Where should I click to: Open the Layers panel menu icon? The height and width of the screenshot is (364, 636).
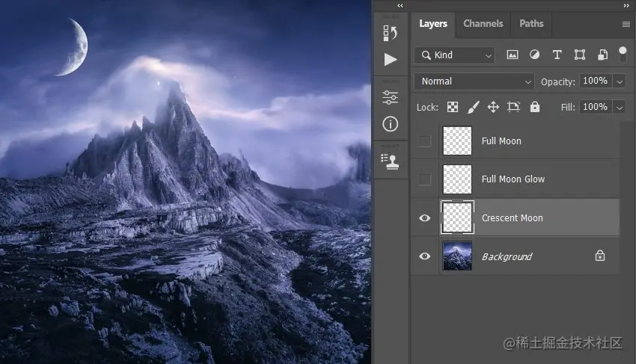[626, 25]
